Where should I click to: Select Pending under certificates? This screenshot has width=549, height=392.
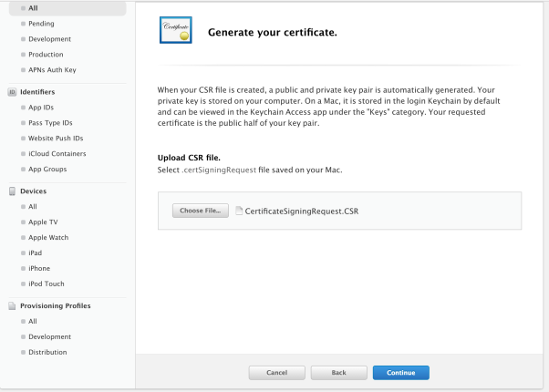click(41, 24)
